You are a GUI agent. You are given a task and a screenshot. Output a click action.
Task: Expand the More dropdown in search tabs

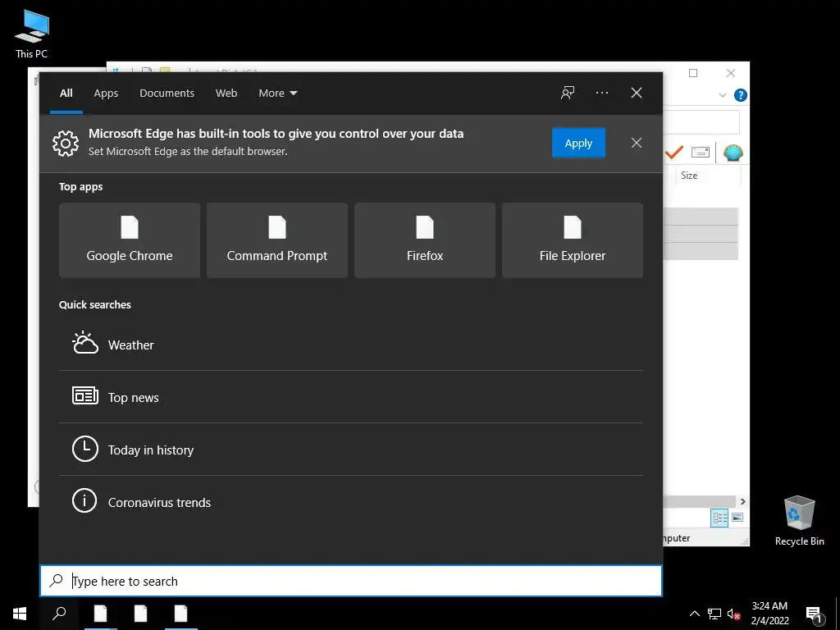click(x=277, y=94)
